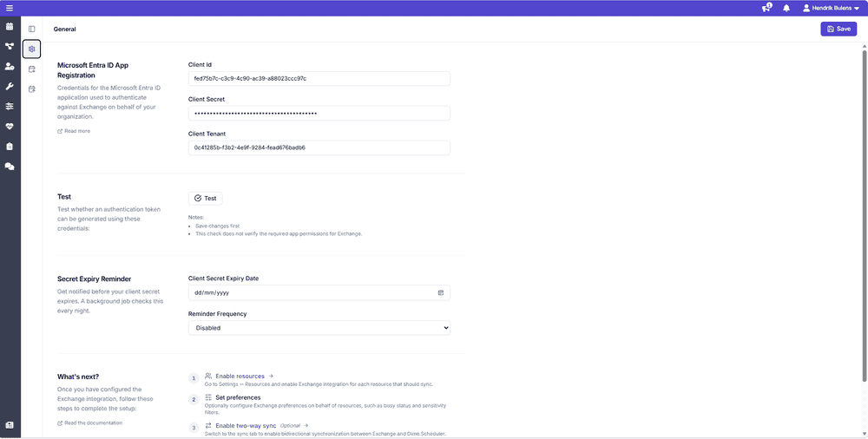Open the user settings sidebar icon
868x439 pixels.
pyautogui.click(x=10, y=67)
